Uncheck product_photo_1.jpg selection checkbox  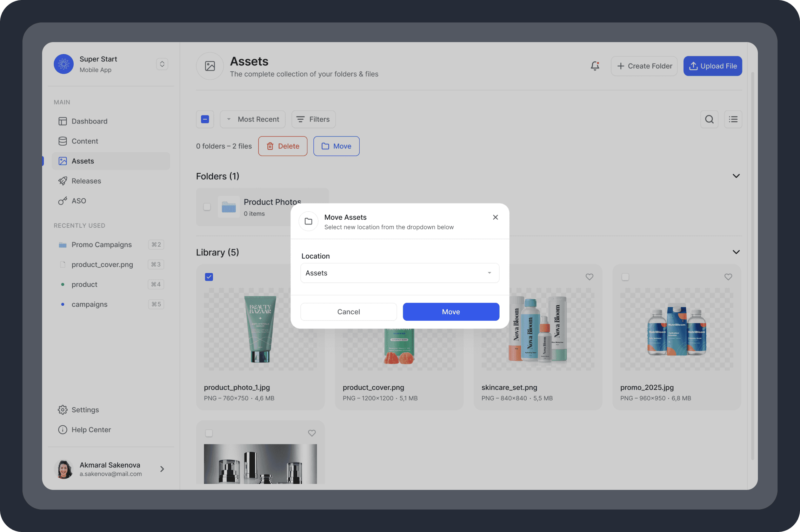(x=209, y=277)
